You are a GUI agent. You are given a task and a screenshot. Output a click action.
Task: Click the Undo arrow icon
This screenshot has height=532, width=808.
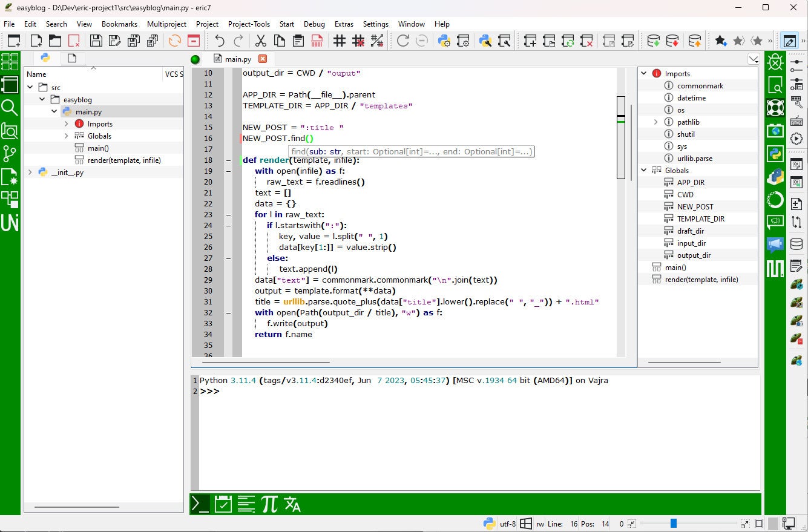pyautogui.click(x=220, y=41)
